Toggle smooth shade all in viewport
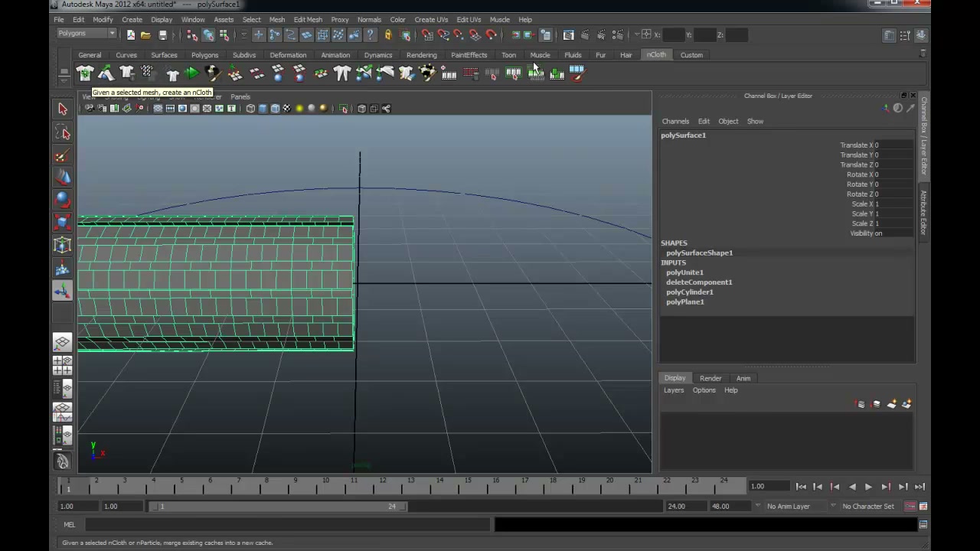Image resolution: width=980 pixels, height=551 pixels. [x=263, y=109]
